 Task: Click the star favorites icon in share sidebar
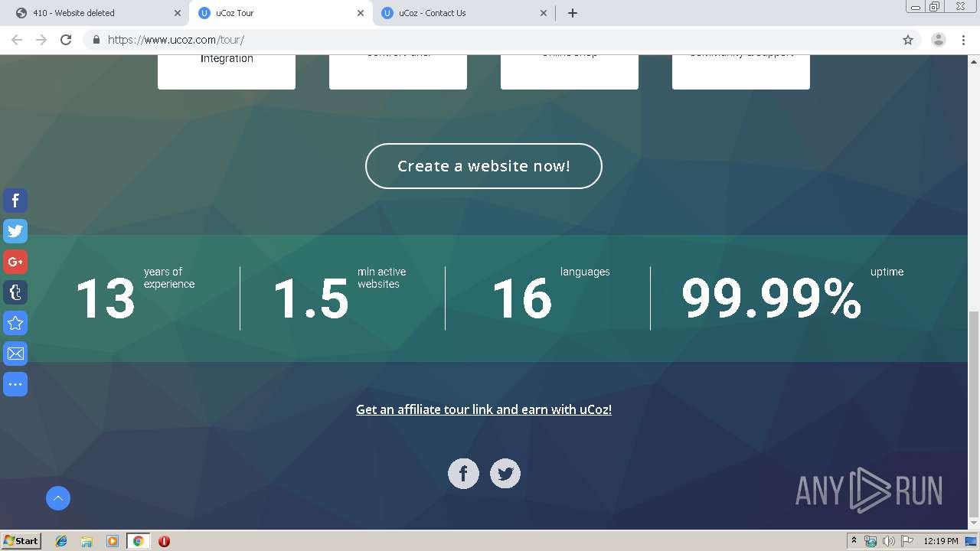(x=15, y=323)
